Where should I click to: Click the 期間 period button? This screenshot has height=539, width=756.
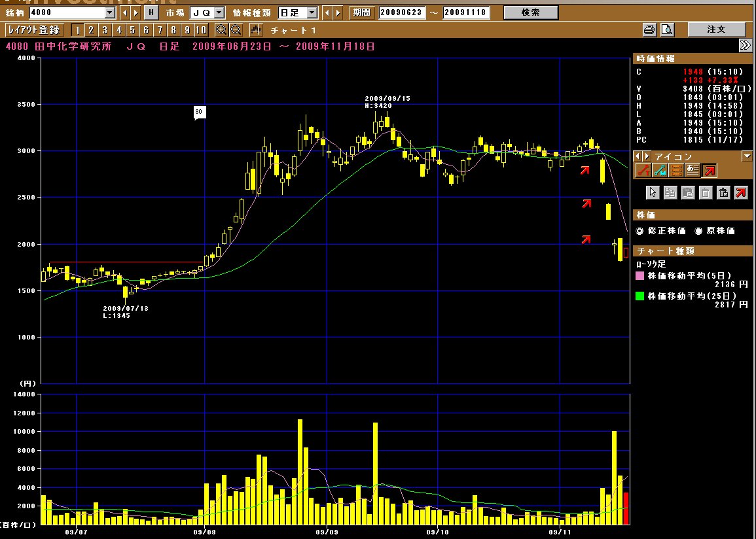click(361, 12)
